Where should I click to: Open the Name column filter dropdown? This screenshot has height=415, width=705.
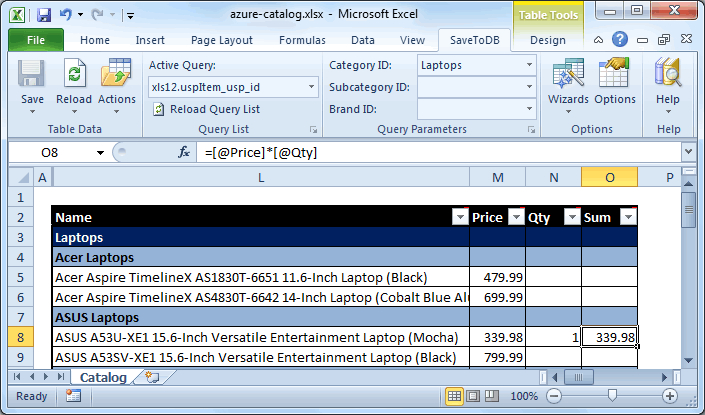[x=460, y=217]
